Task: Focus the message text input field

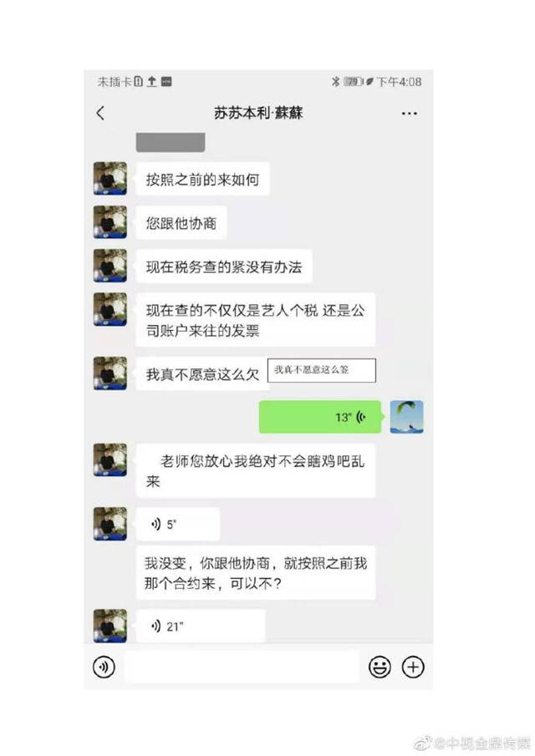Action: coord(242,667)
